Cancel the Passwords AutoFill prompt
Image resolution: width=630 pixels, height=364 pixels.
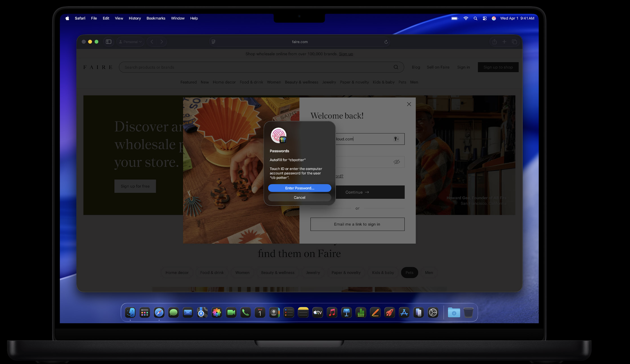pyautogui.click(x=299, y=198)
